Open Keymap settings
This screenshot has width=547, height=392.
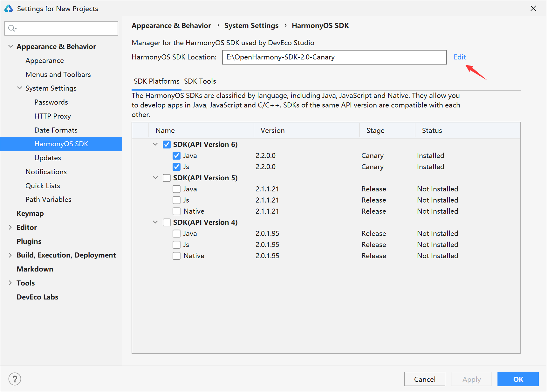30,213
